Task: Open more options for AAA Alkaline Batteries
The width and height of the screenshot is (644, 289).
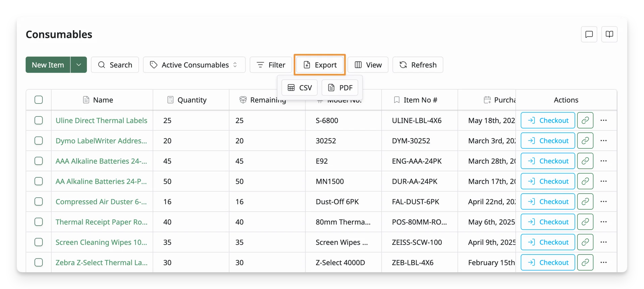Action: pos(604,161)
